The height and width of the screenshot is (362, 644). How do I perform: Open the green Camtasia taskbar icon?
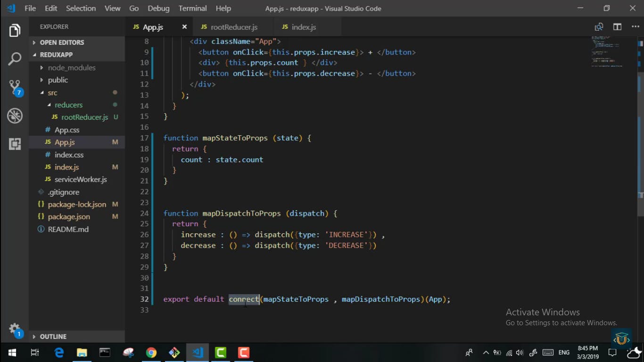click(221, 353)
